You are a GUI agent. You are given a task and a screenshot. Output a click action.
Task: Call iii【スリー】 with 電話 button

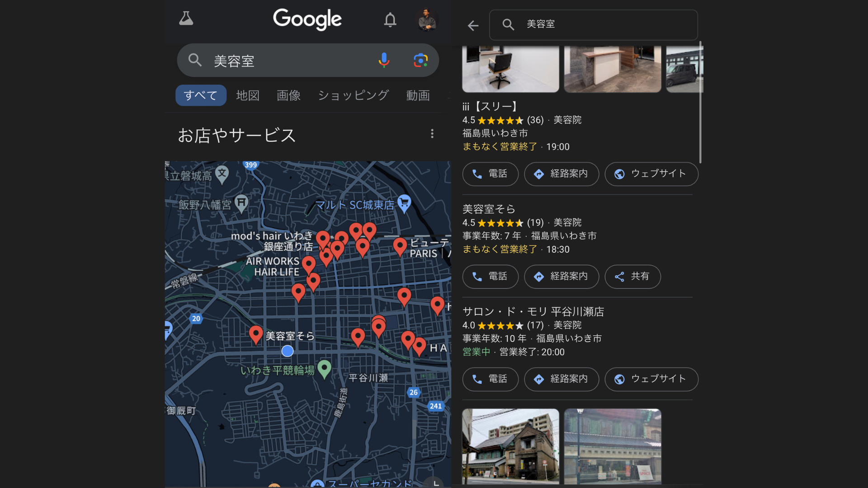coord(490,174)
